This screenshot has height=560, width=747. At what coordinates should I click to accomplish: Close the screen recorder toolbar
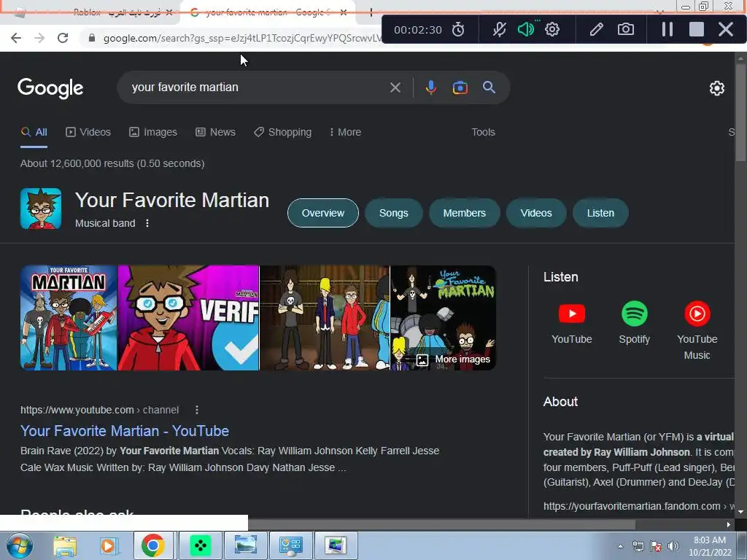tap(726, 29)
